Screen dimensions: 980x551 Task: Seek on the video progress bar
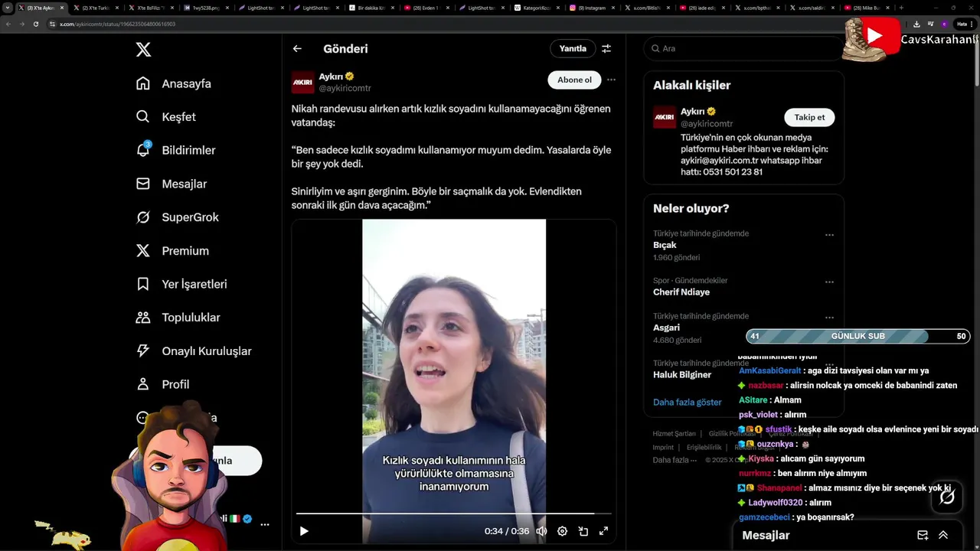(453, 514)
